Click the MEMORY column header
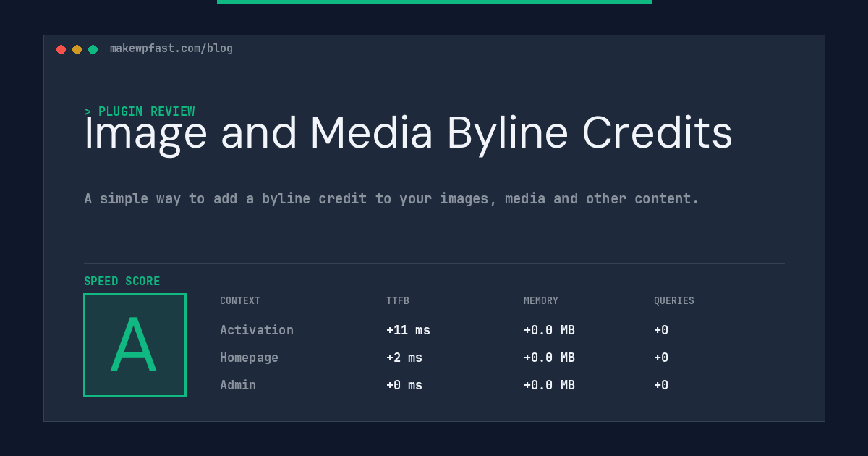 pos(541,301)
